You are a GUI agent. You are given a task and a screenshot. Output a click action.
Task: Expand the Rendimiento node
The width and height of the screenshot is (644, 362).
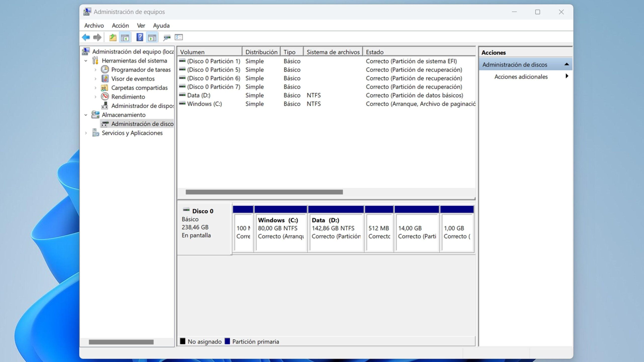click(95, 97)
